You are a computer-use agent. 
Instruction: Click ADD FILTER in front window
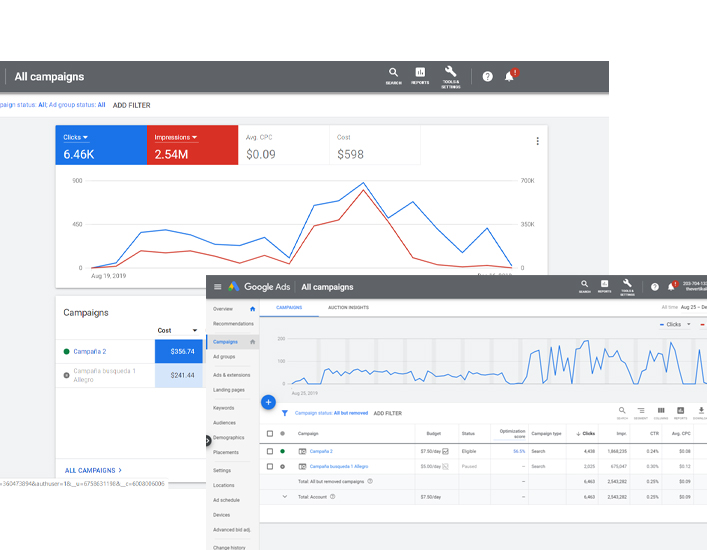point(388,413)
